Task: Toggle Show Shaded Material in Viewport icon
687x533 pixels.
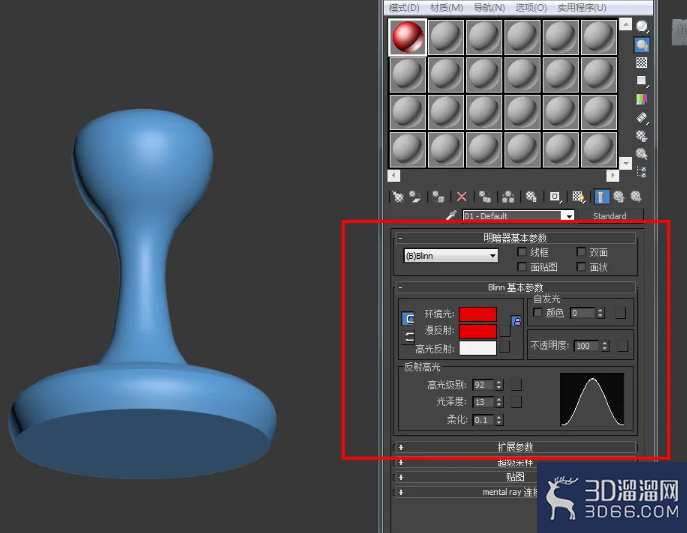Action: point(578,197)
